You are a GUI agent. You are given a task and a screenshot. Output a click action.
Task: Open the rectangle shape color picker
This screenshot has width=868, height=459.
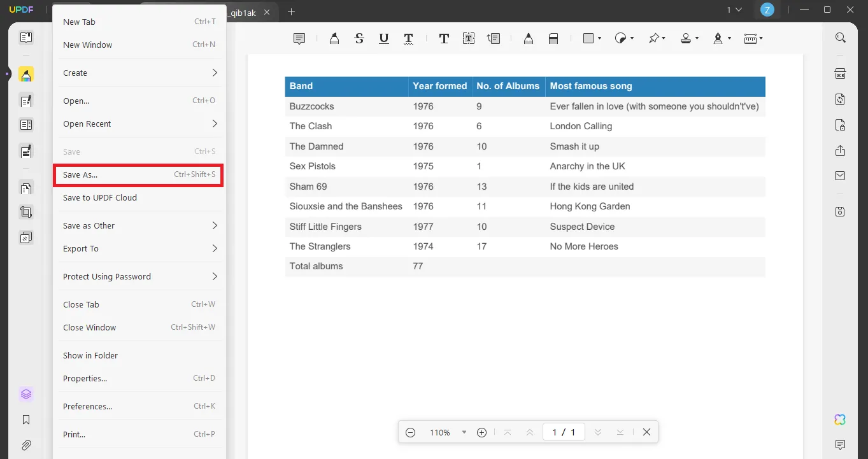[592, 39]
